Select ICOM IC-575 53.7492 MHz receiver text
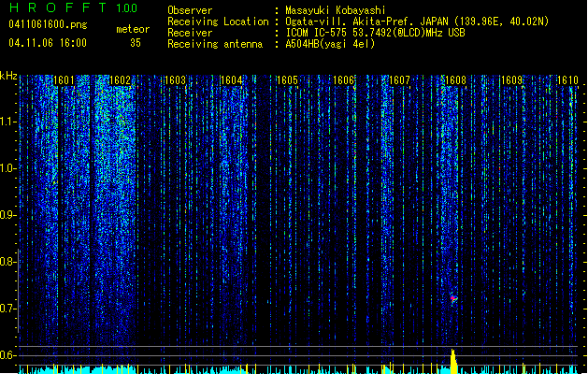Viewport: 588px width, 374px height. coord(375,33)
